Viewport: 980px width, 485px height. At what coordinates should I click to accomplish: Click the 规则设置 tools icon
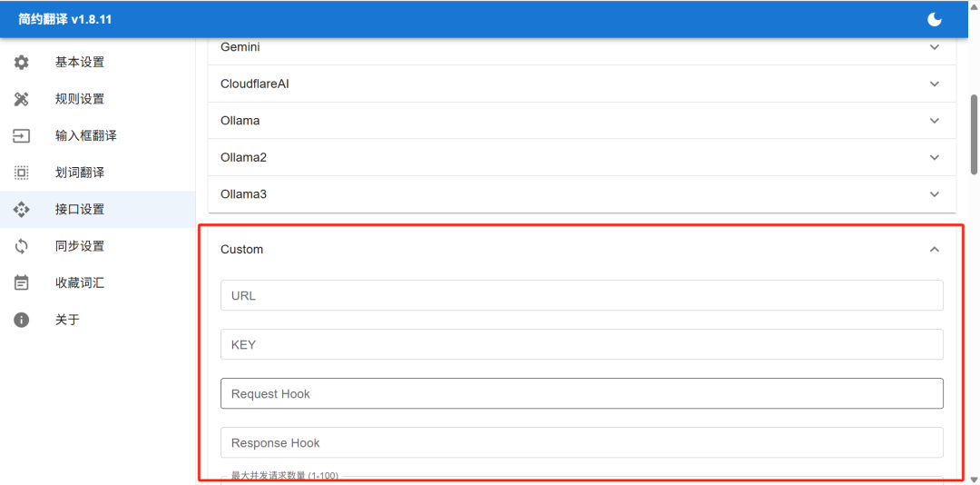point(22,99)
